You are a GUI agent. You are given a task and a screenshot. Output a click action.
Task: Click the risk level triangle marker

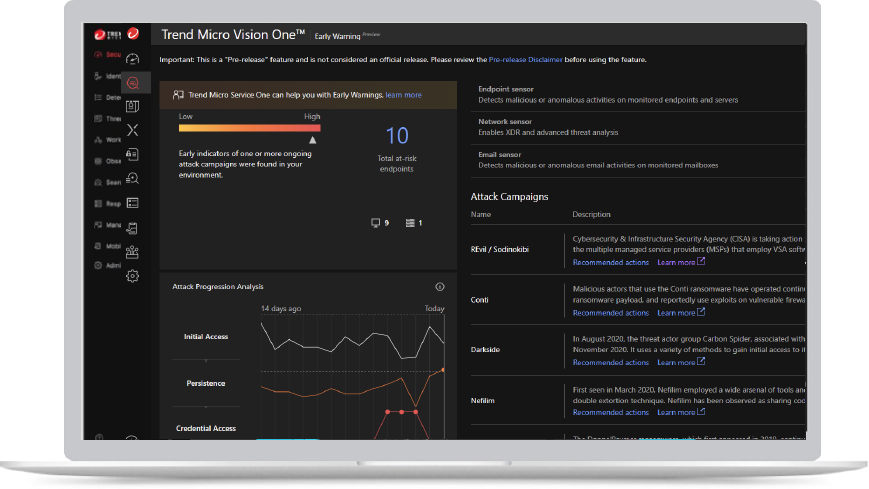pyautogui.click(x=313, y=140)
